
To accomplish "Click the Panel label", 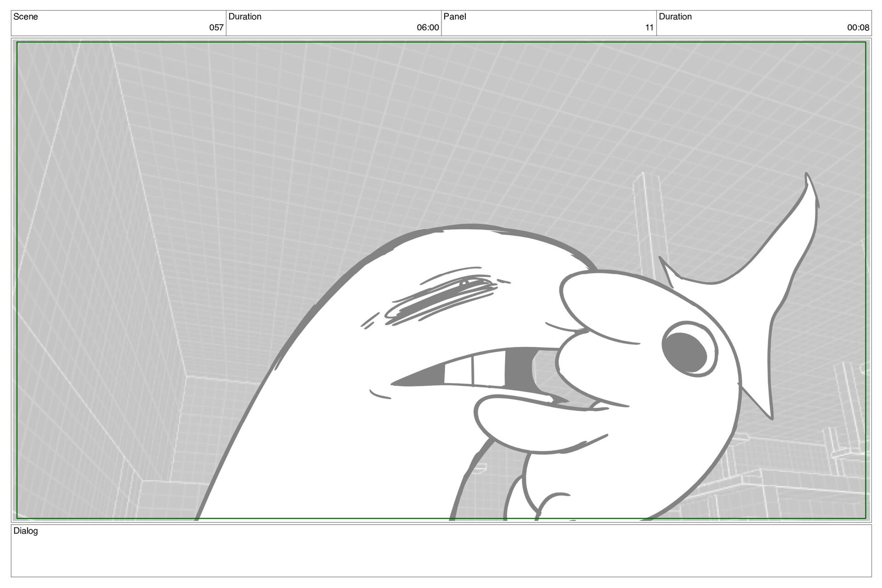I will click(455, 17).
